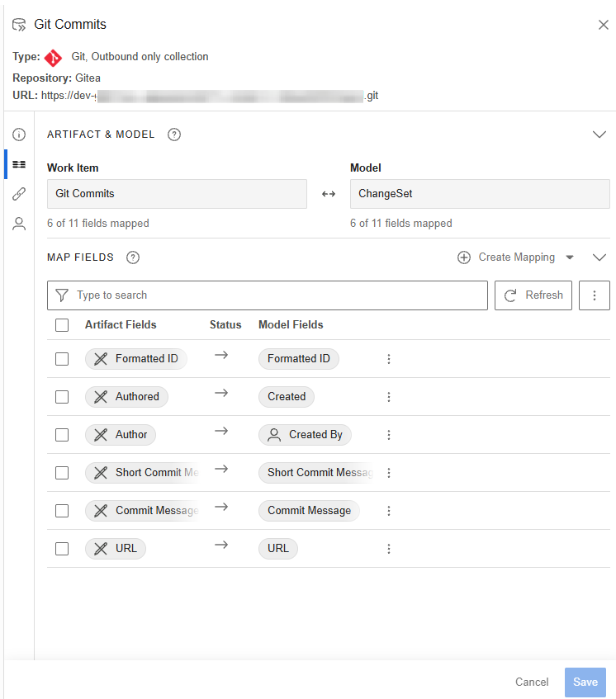Check the Short Commit Message row checkbox
Image resolution: width=616 pixels, height=699 pixels.
(62, 473)
